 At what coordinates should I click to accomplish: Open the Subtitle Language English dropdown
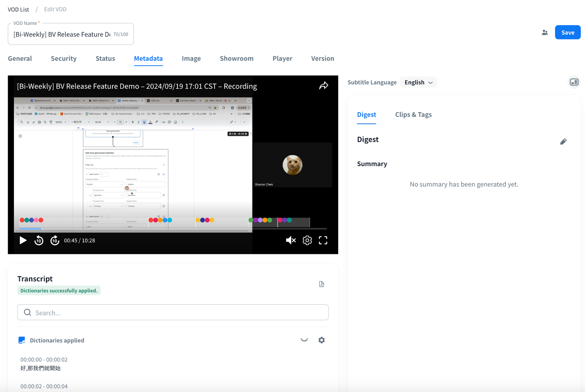click(418, 82)
